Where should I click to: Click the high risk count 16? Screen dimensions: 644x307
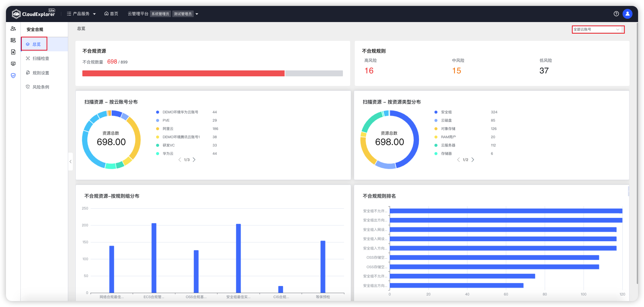pos(369,71)
